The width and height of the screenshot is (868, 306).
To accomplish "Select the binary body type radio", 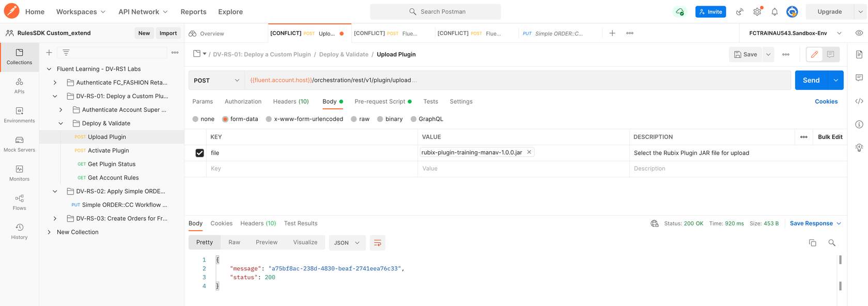I will click(380, 119).
